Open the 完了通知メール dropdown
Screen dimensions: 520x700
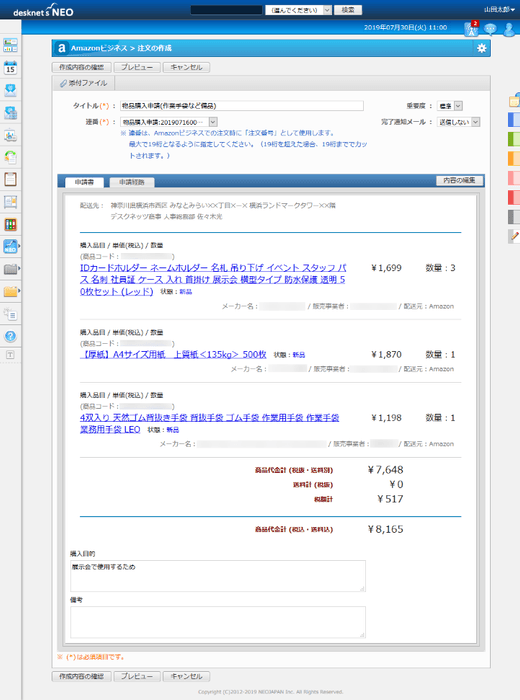pos(458,122)
